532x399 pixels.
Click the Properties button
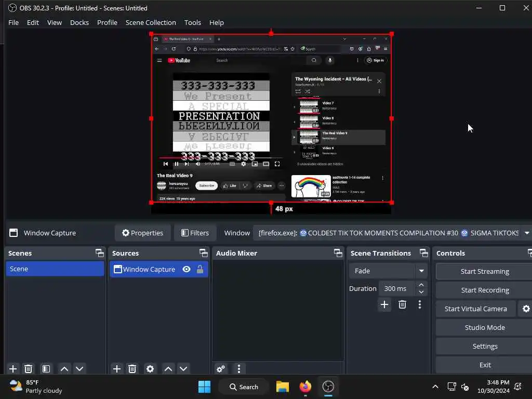pyautogui.click(x=143, y=233)
